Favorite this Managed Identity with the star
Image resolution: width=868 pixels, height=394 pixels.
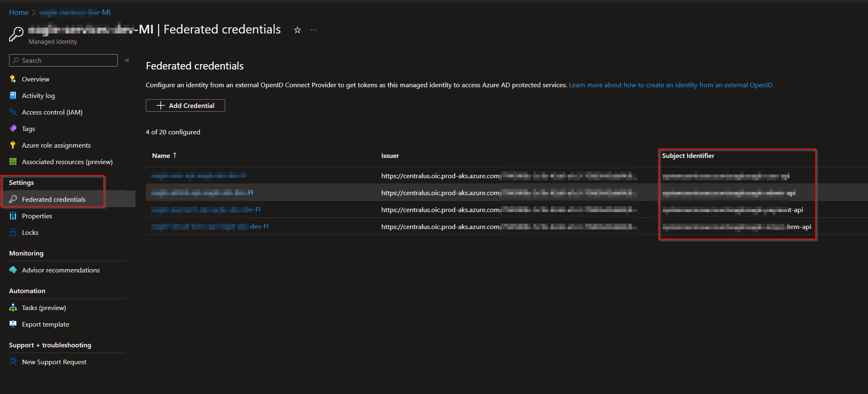tap(297, 30)
